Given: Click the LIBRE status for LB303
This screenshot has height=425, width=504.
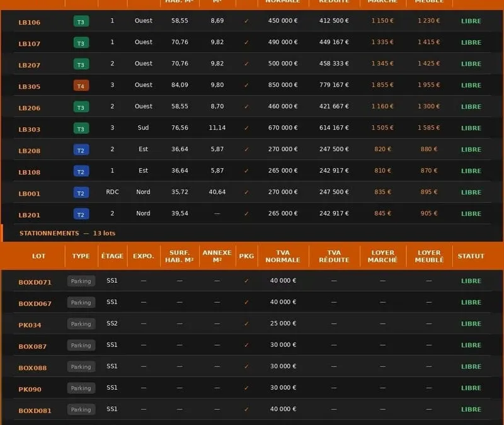Looking at the screenshot, I should [x=471, y=128].
